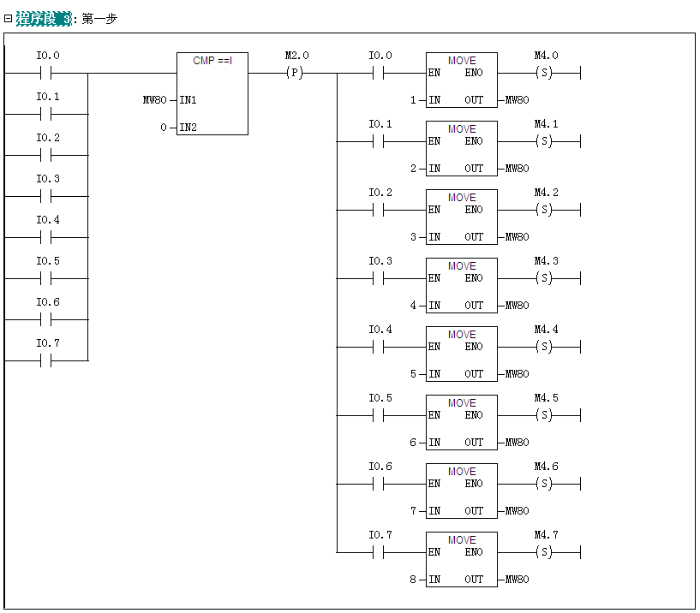
Task: Click the 0 operand at CMP input IN2
Action: 163,128
